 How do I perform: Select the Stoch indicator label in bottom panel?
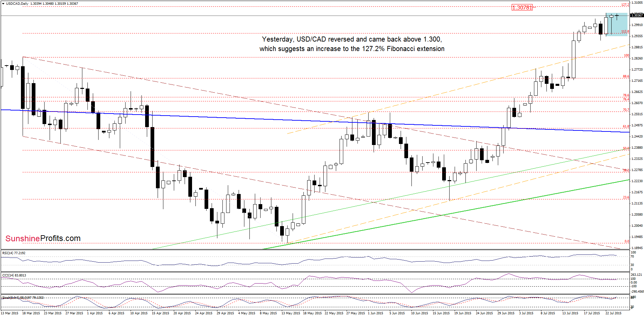(x=23, y=297)
